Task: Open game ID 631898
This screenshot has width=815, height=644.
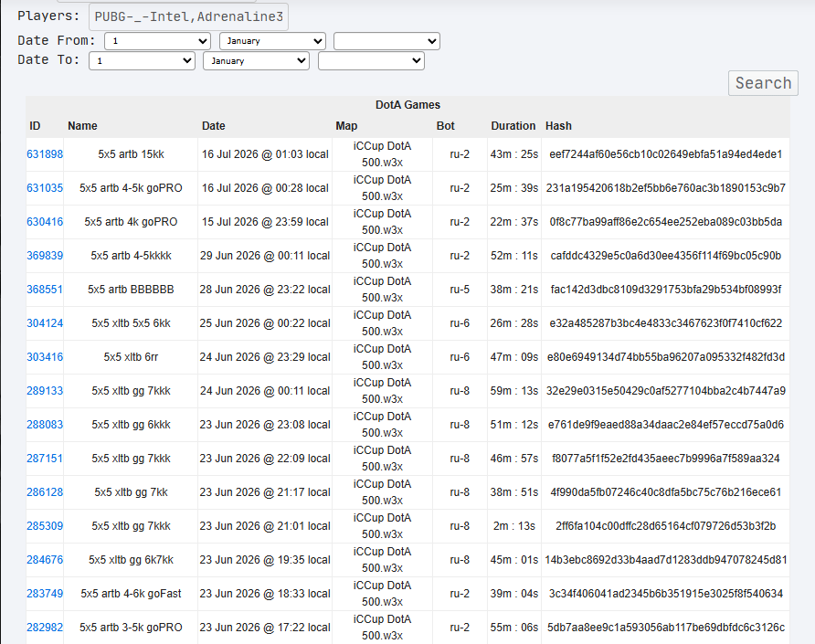Action: [x=45, y=154]
